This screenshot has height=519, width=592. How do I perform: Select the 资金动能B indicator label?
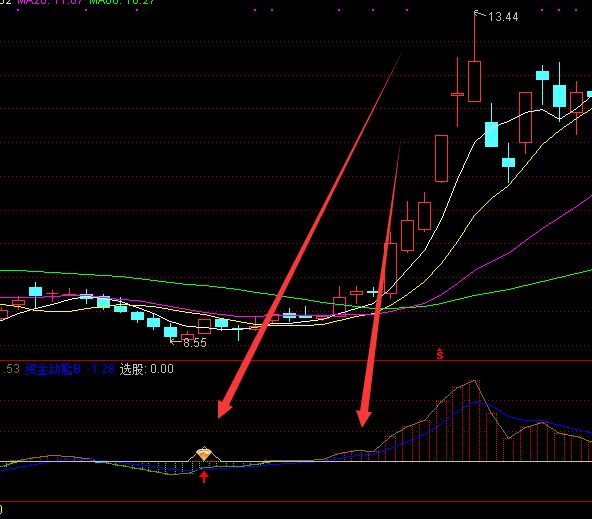(53, 369)
